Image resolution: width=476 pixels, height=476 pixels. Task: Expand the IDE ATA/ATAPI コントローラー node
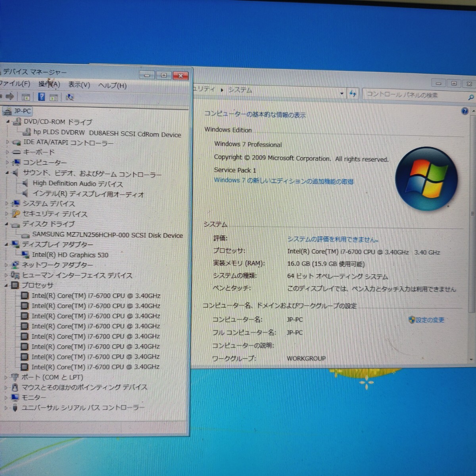pyautogui.click(x=7, y=142)
